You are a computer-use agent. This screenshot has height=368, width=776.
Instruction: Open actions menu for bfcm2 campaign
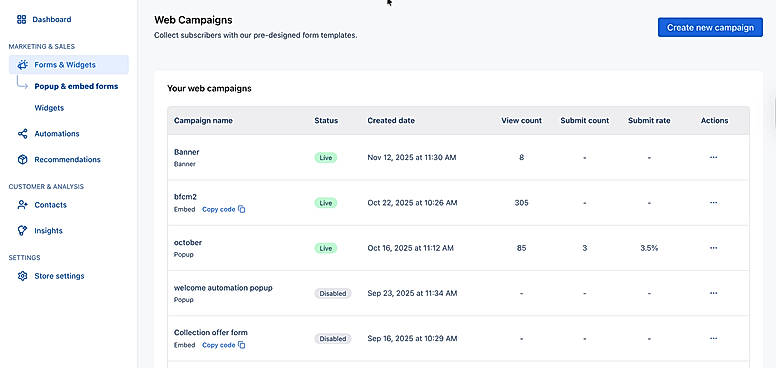pos(714,203)
